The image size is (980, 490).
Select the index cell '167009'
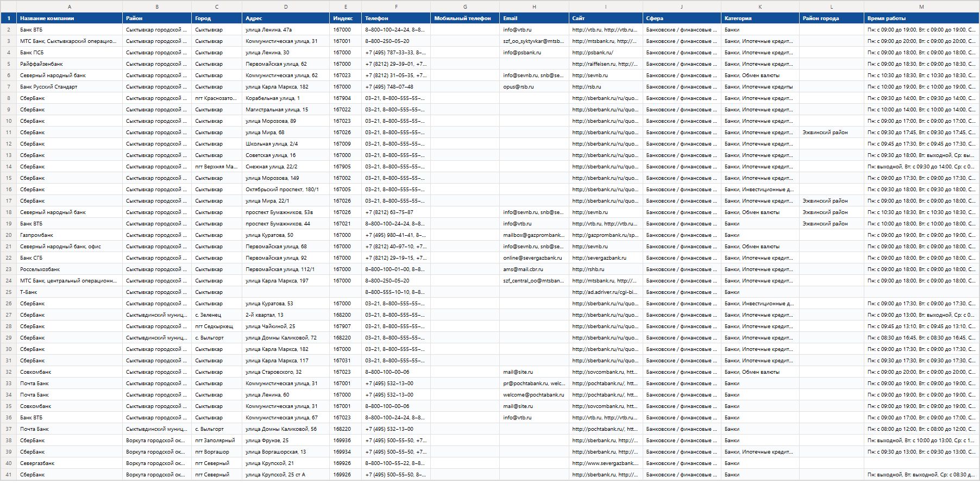(345, 144)
